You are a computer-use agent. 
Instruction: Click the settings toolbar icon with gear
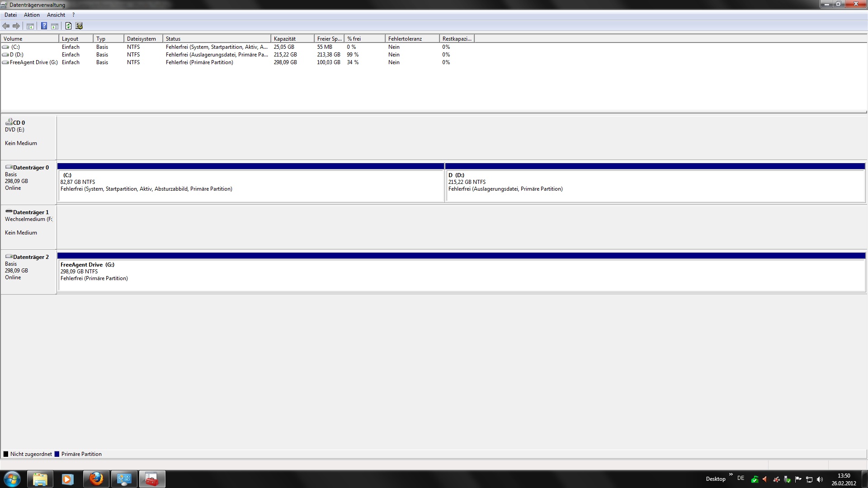[x=79, y=26]
